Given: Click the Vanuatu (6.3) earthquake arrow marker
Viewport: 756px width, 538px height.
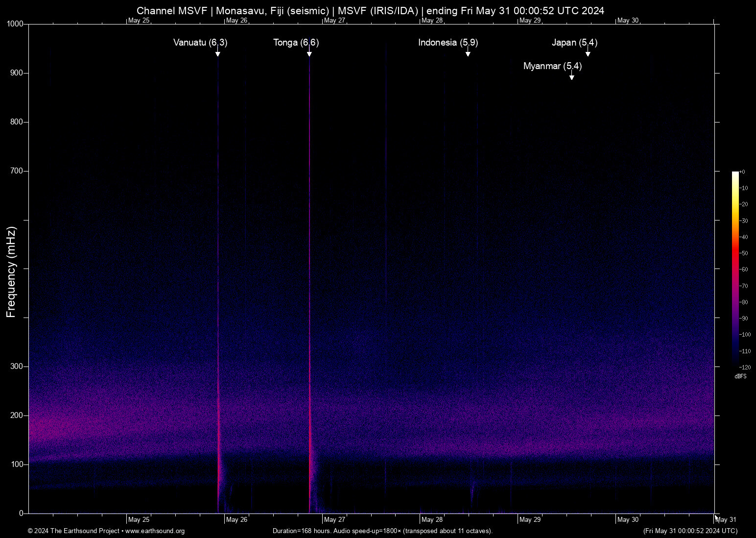Looking at the screenshot, I should click(x=218, y=55).
